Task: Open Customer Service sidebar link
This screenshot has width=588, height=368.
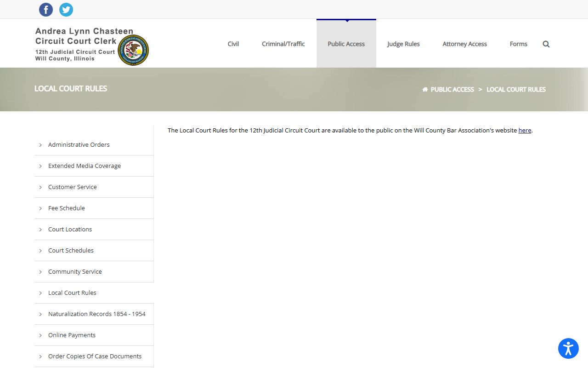Action: pyautogui.click(x=73, y=187)
